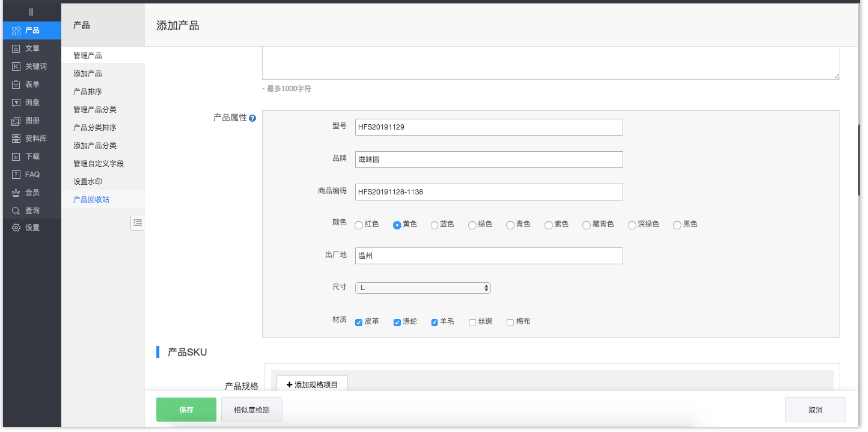868x432 pixels.
Task: Select the 红色 color radio button
Action: [359, 225]
